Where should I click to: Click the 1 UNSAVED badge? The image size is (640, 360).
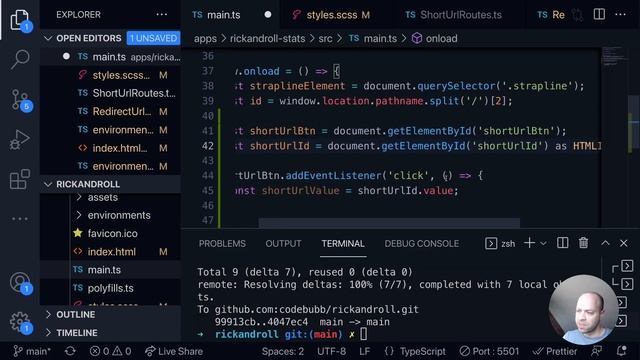point(153,38)
